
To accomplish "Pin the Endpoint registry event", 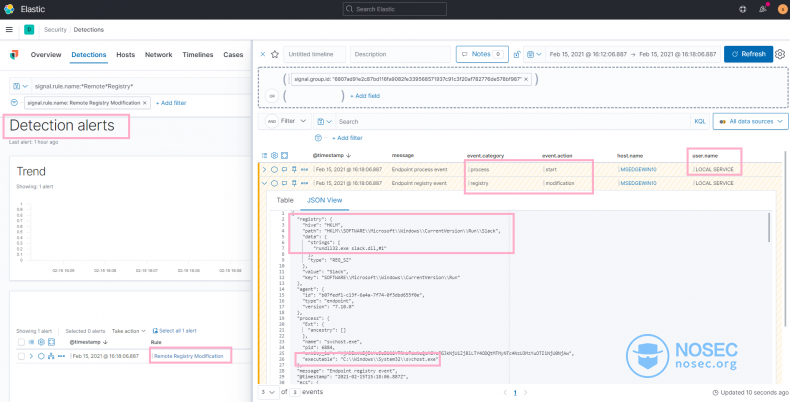I will pyautogui.click(x=294, y=183).
